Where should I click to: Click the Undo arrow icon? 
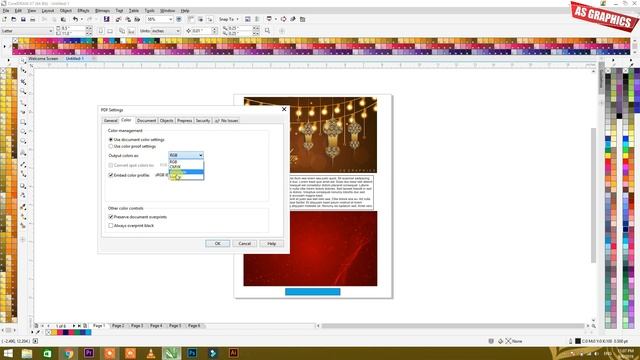click(75, 19)
